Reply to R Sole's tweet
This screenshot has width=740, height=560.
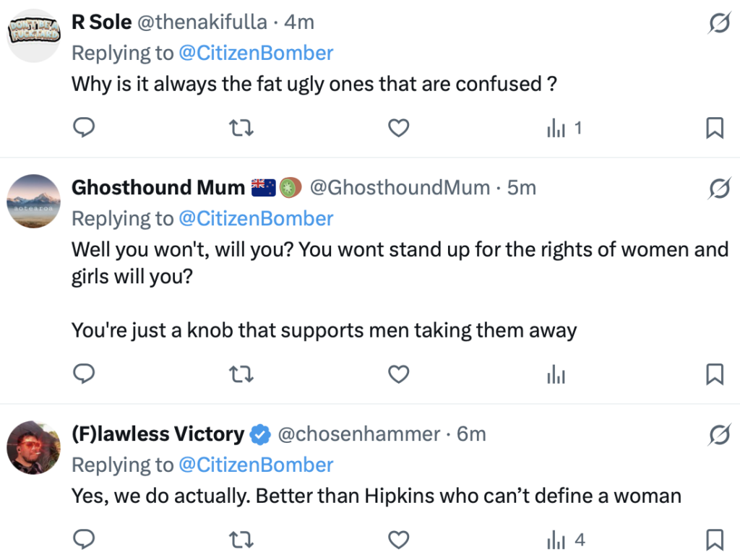click(85, 129)
